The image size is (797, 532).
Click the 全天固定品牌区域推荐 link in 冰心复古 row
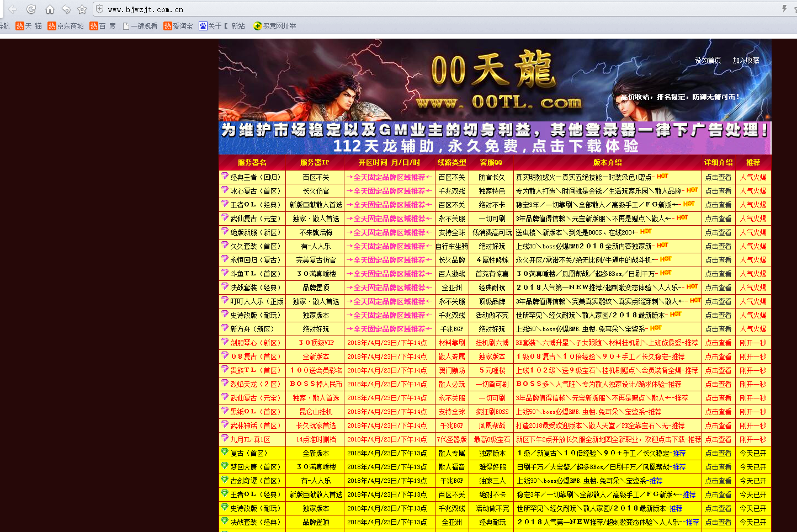pyautogui.click(x=389, y=191)
